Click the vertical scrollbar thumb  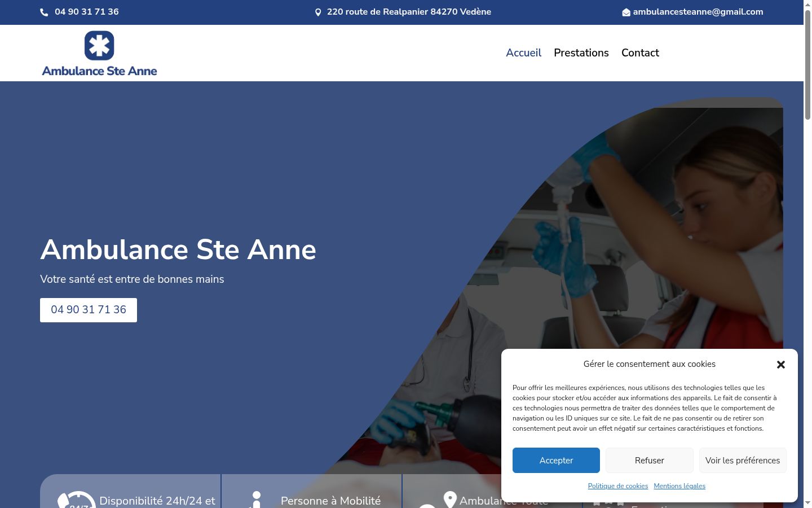pyautogui.click(x=807, y=65)
